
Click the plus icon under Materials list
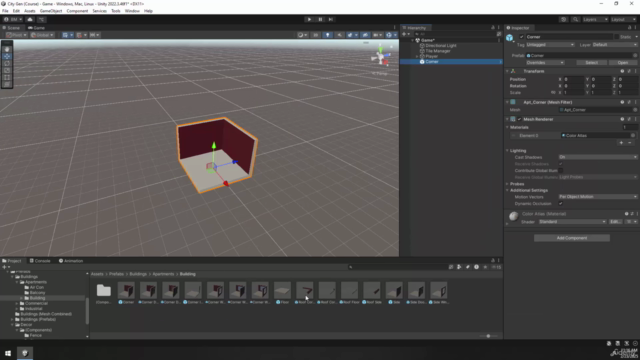pos(621,143)
